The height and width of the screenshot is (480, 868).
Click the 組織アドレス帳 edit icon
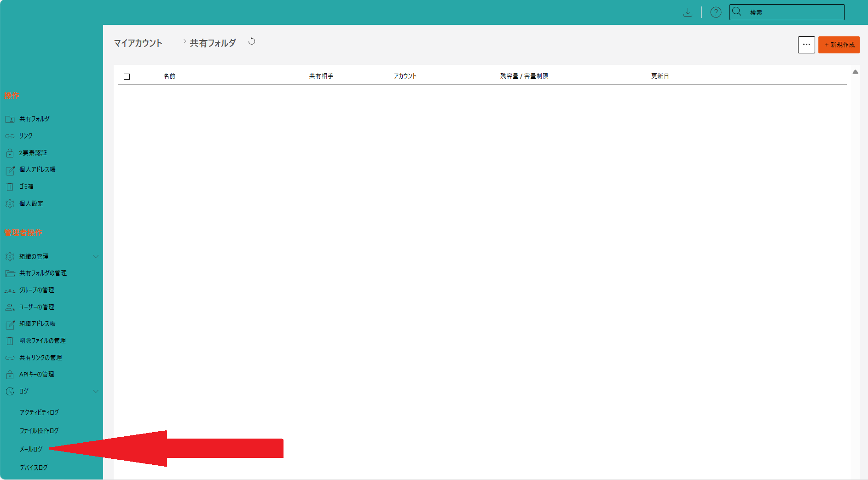[10, 324]
